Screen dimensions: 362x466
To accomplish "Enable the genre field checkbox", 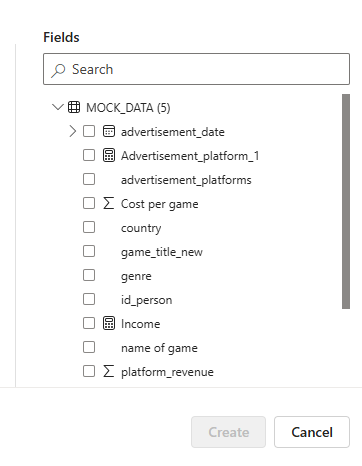I will click(89, 275).
